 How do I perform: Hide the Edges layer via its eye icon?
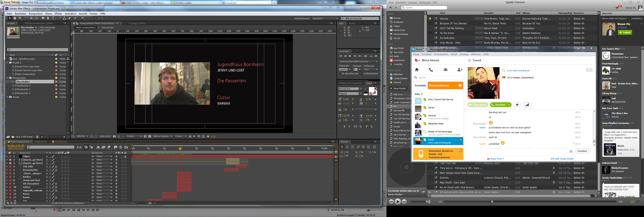[116, 156]
